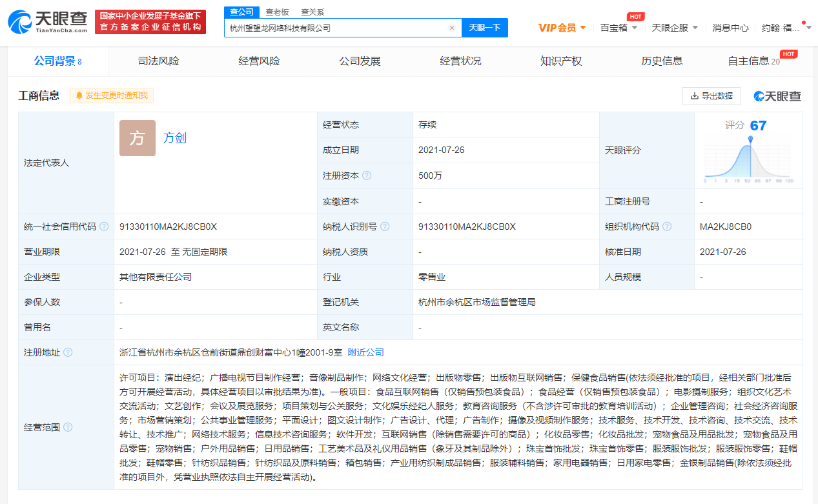This screenshot has height=504, width=818.
Task: Expand the VIP会员 dropdown
Action: (562, 28)
